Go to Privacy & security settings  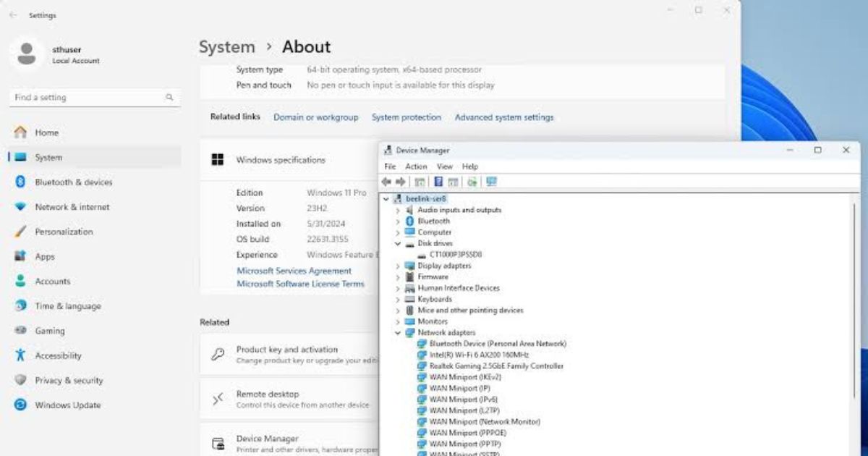point(69,381)
